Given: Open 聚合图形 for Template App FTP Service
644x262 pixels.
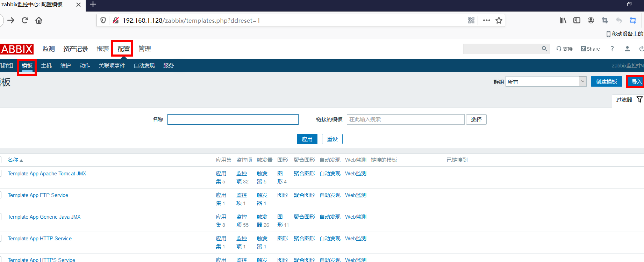Looking at the screenshot, I should point(304,195).
